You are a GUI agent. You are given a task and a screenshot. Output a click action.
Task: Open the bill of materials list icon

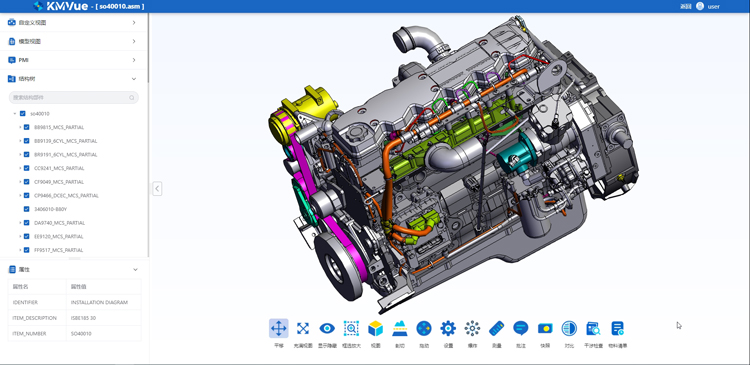(618, 328)
